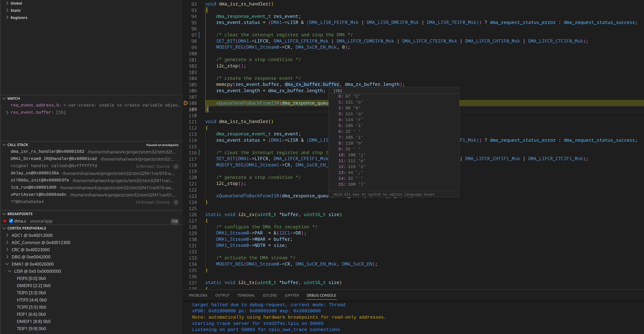The image size is (644, 334).
Task: Switch to the TERMINAL tab
Action: tap(246, 295)
